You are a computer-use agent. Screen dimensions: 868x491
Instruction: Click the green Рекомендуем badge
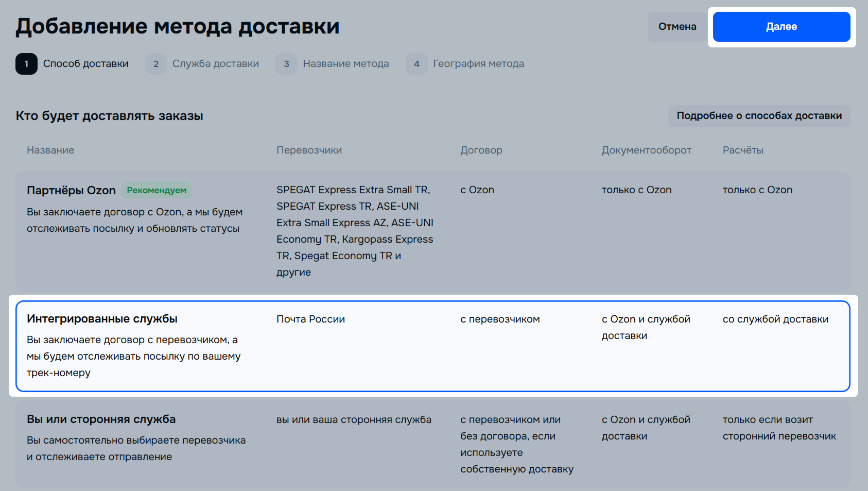coord(157,191)
